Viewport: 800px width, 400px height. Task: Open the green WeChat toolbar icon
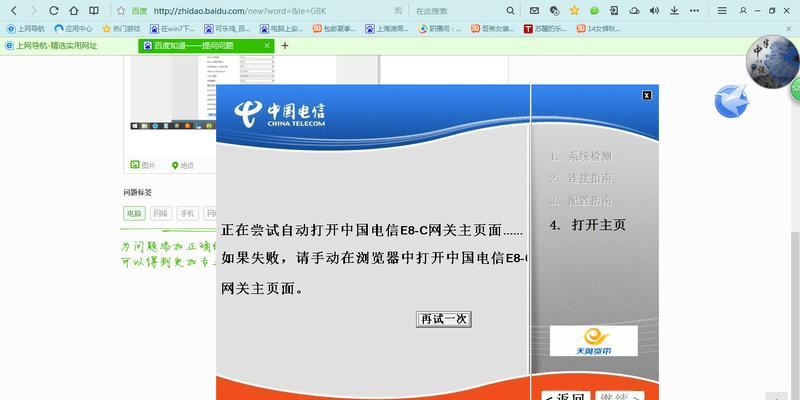(594, 11)
